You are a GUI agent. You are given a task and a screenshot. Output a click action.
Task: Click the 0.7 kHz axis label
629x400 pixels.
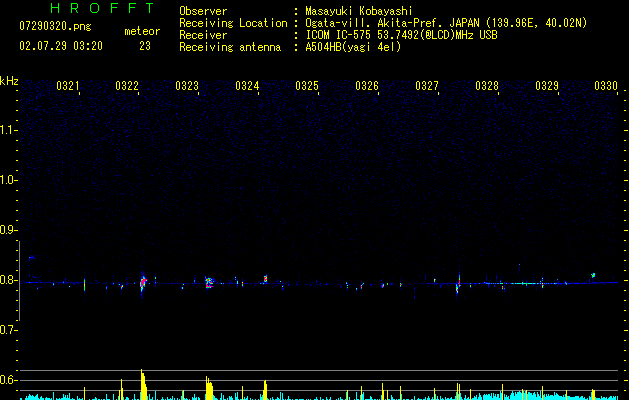8,330
